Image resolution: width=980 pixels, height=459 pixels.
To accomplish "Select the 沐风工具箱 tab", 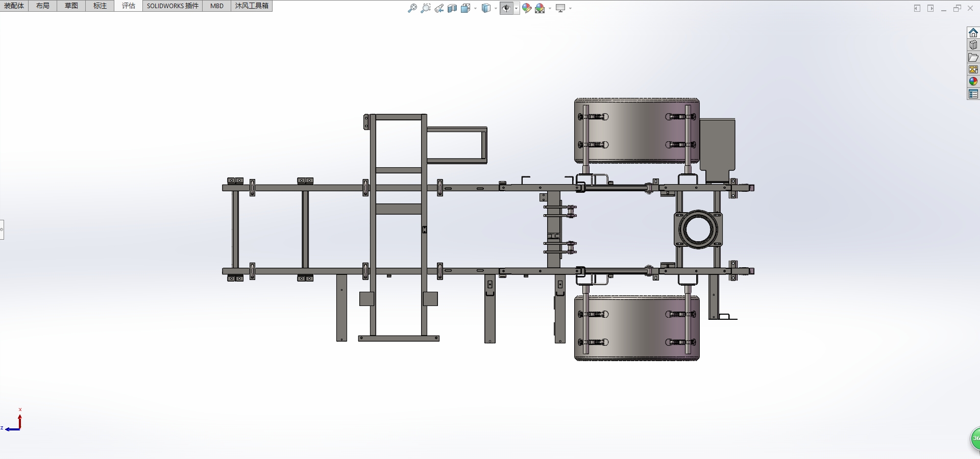I will click(x=252, y=6).
